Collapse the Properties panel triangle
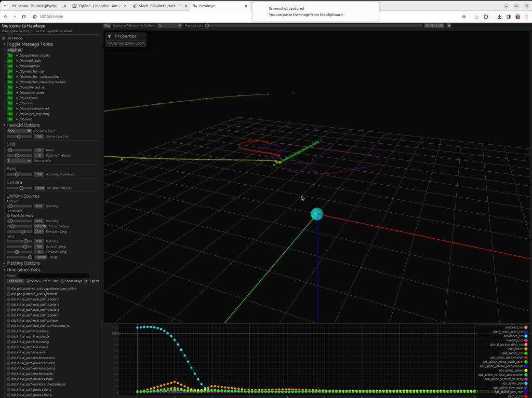Image resolution: width=532 pixels, height=398 pixels. tap(109, 36)
